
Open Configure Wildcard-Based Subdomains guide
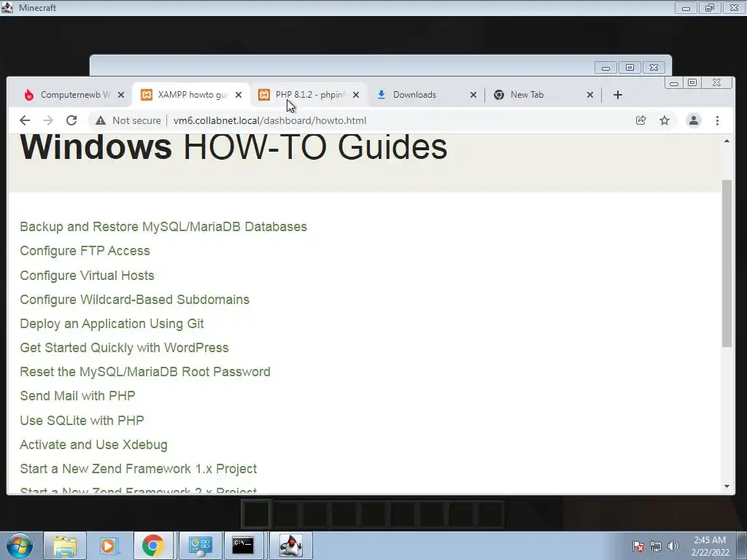[x=135, y=300]
